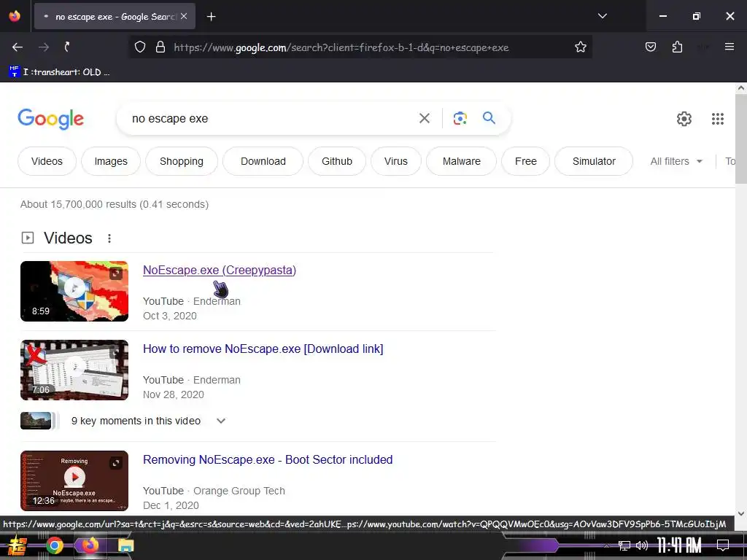Clear the search box with X
747x560 pixels.
424,118
